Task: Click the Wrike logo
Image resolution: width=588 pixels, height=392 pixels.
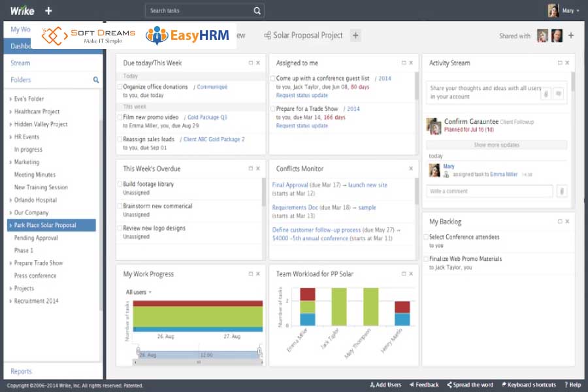Action: coord(22,11)
